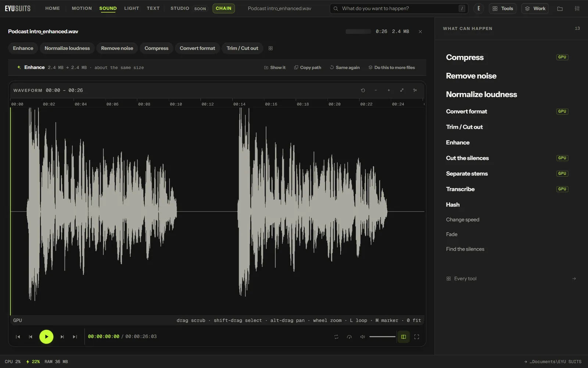Toggle loop playback

tap(336, 337)
